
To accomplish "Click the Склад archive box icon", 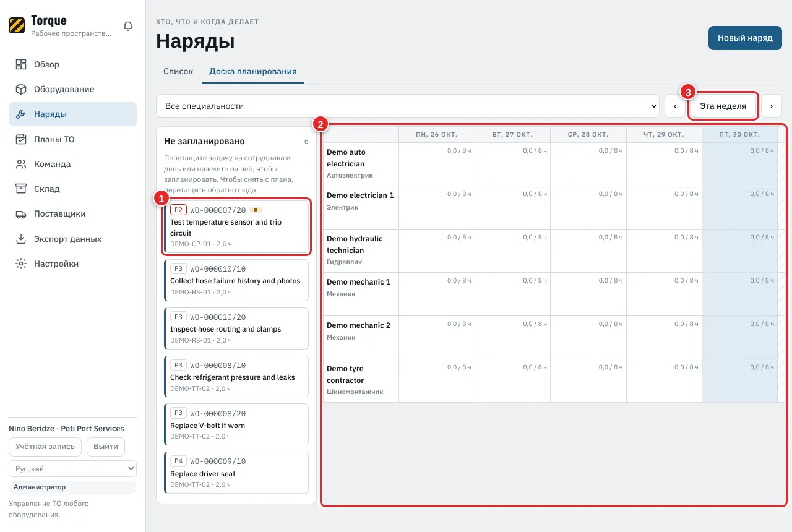I will click(x=21, y=189).
